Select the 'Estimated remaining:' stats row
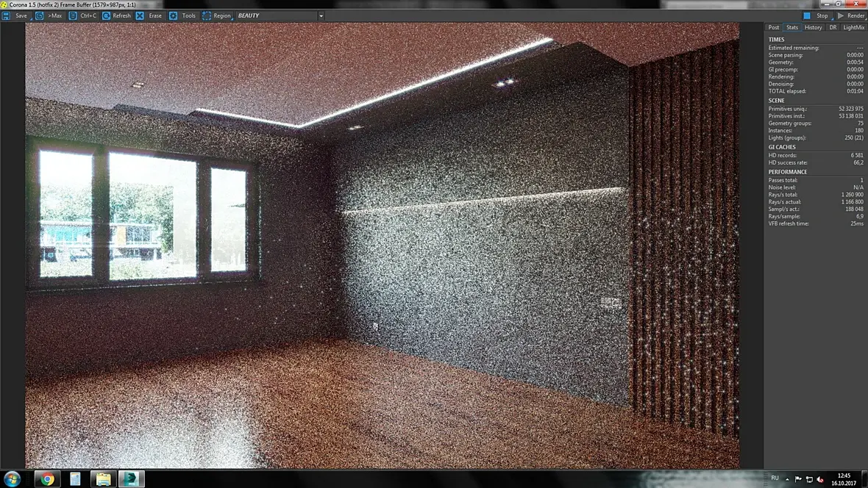The image size is (868, 488). [816, 48]
